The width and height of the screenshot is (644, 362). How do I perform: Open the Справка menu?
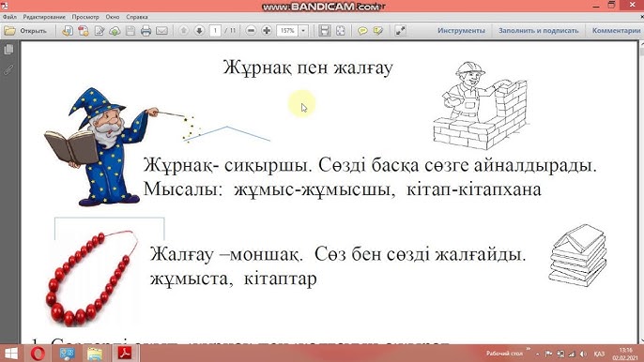point(137,17)
